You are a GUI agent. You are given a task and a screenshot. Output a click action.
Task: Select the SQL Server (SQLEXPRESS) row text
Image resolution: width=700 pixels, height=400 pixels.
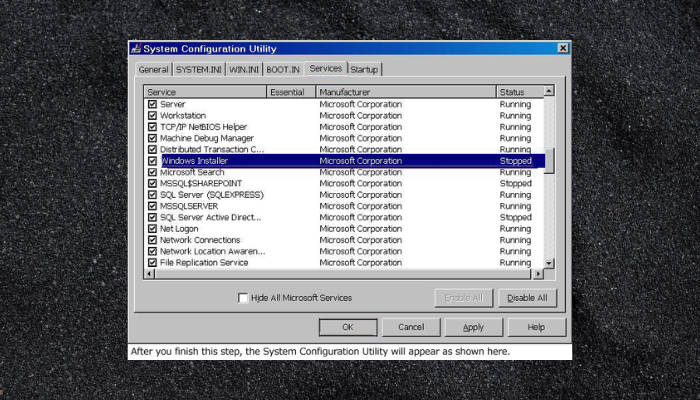pos(212,195)
